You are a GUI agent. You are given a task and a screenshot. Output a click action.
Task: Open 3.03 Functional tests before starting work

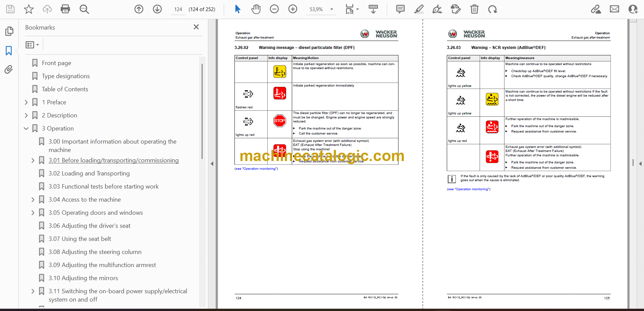point(104,187)
